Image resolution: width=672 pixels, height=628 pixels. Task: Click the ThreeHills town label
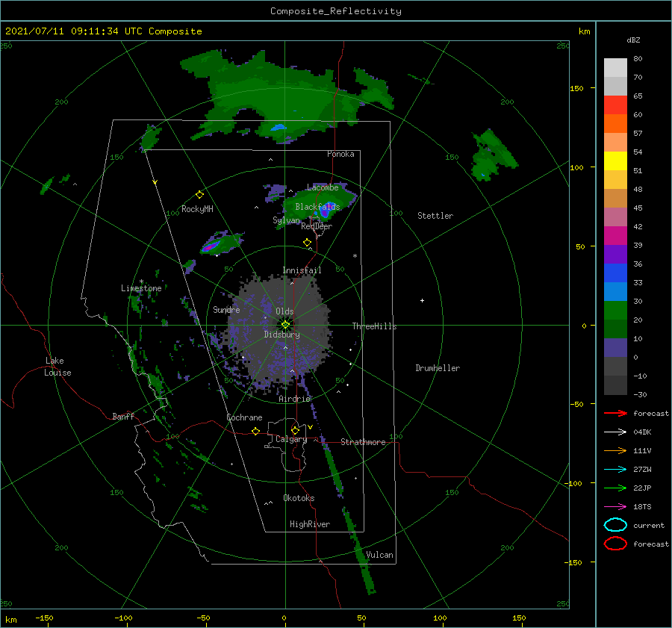coord(374,326)
